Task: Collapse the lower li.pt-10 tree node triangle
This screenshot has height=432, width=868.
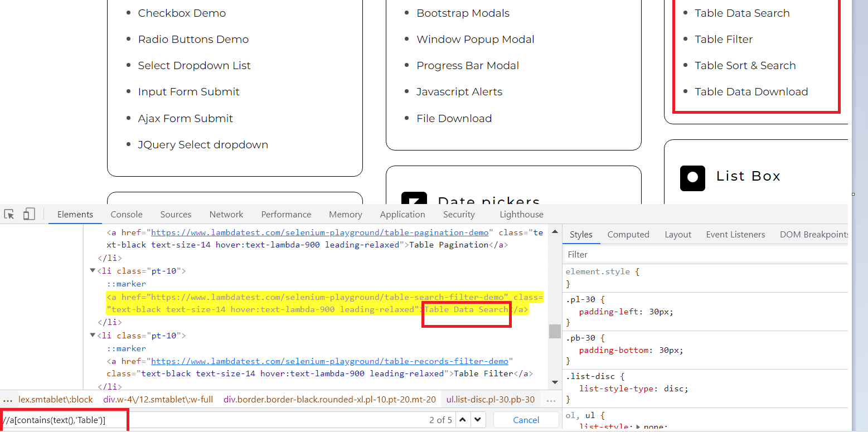Action: coord(93,335)
